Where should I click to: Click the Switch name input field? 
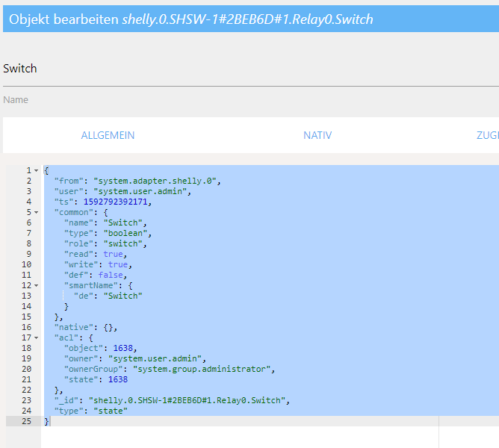pos(251,69)
